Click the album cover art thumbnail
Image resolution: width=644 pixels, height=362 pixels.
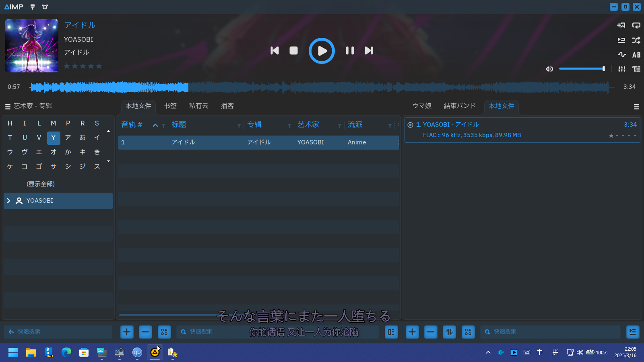pos(32,46)
